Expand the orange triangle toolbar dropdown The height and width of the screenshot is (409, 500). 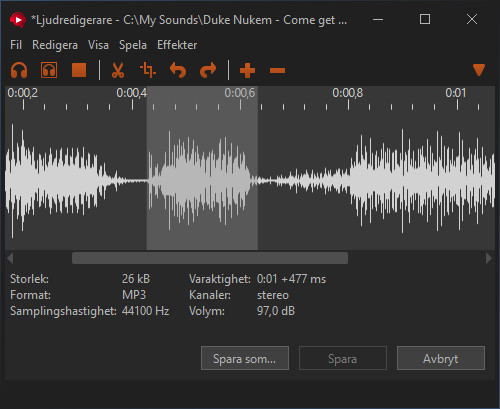point(479,70)
